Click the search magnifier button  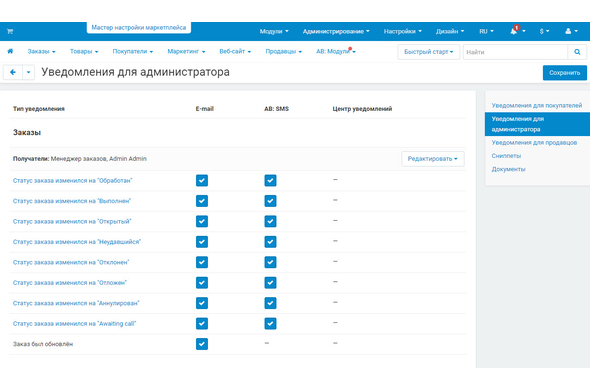pyautogui.click(x=577, y=52)
